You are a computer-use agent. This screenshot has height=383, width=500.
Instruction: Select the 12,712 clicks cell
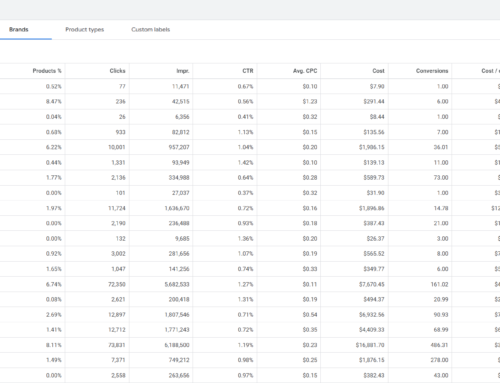pos(117,330)
